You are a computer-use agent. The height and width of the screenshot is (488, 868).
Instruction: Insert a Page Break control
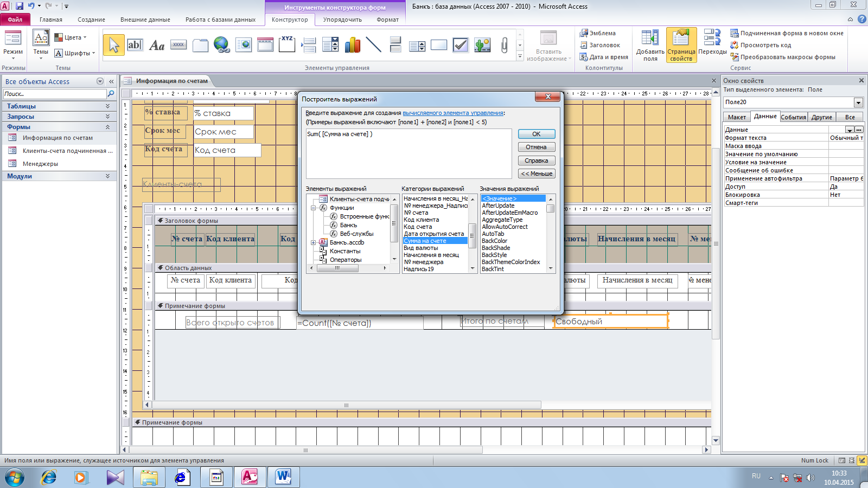tap(309, 45)
